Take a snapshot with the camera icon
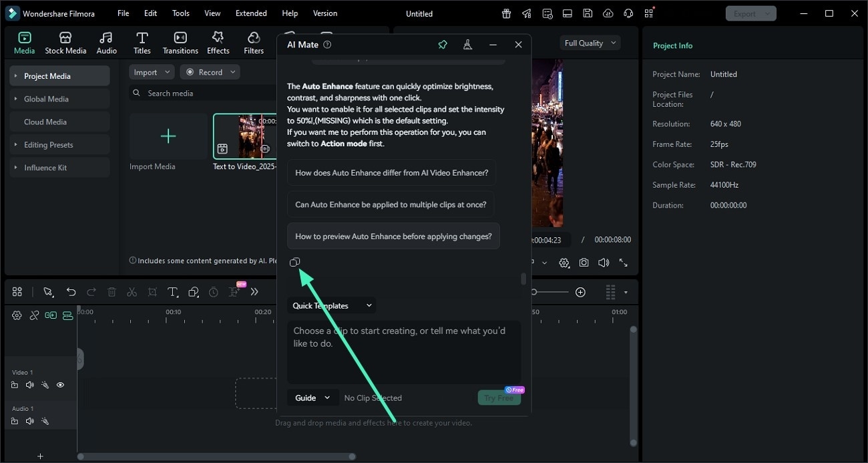The height and width of the screenshot is (463, 868). 584,263
